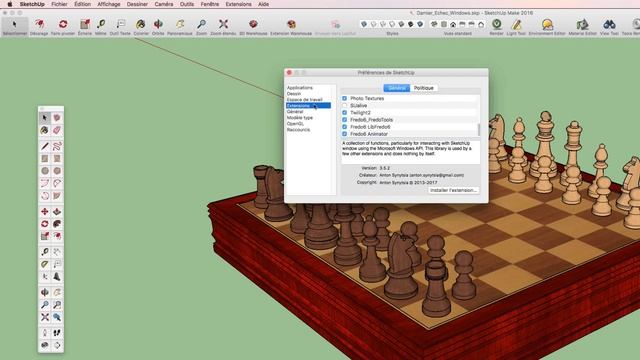Enable the SUalive extension checkbox
The image size is (640, 360).
point(344,105)
